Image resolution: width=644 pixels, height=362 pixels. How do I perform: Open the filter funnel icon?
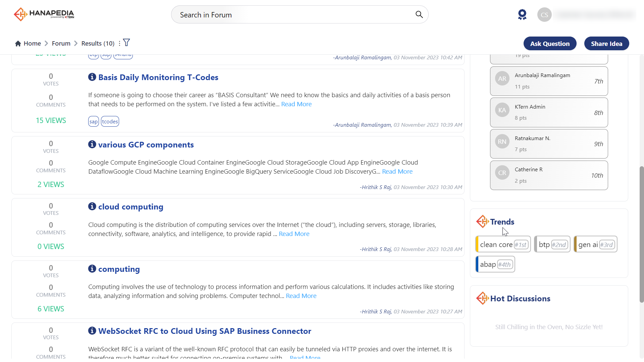click(126, 43)
